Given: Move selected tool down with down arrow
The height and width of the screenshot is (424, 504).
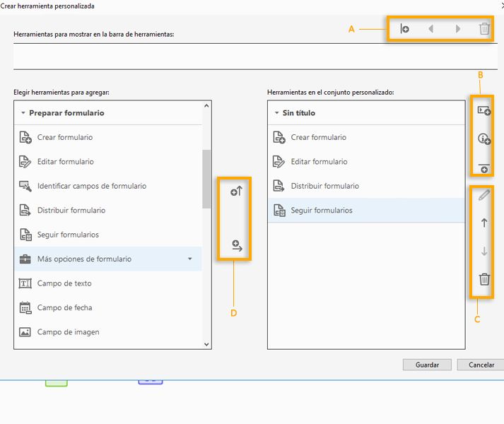Looking at the screenshot, I should 484,251.
